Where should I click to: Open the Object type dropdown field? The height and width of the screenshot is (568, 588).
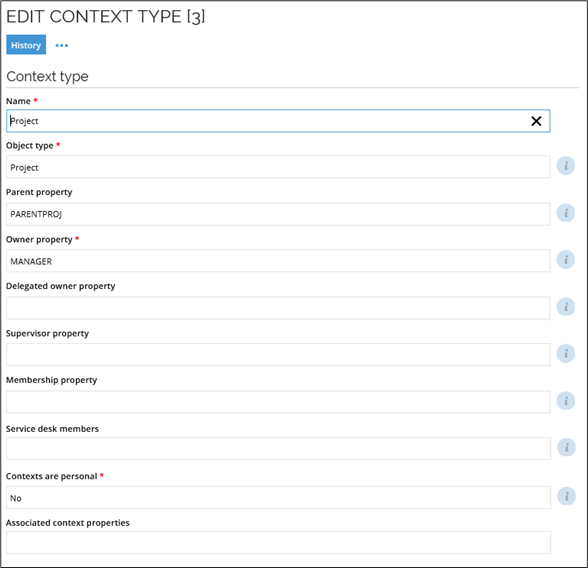click(278, 167)
